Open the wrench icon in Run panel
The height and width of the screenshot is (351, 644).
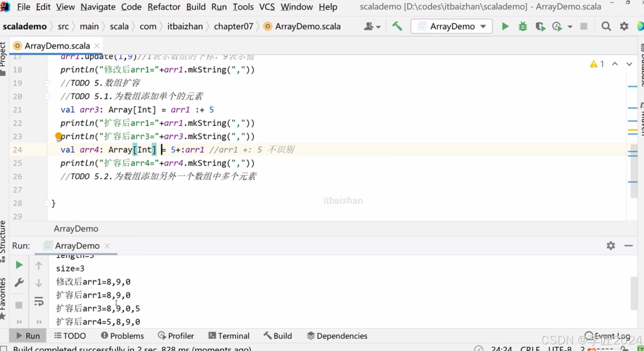tap(19, 282)
